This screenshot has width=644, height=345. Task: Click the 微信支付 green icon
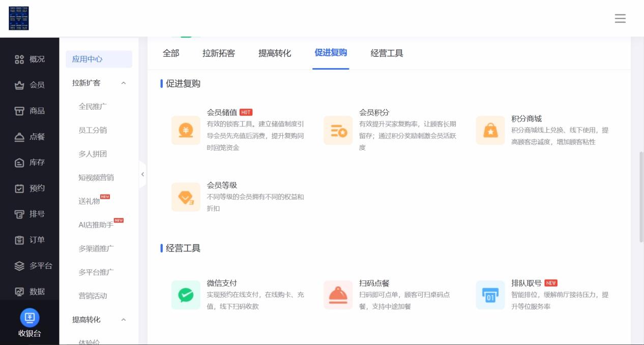186,295
